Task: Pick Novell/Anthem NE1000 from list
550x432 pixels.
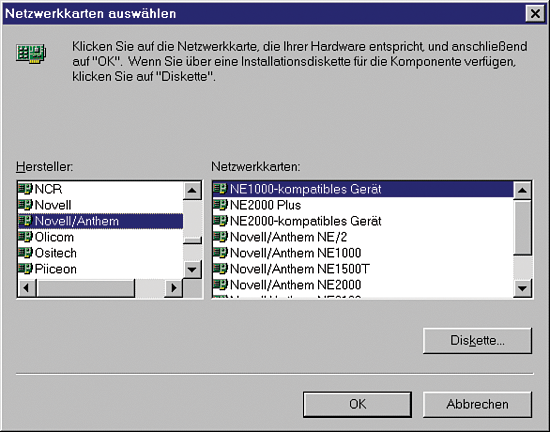Action: pos(363,253)
